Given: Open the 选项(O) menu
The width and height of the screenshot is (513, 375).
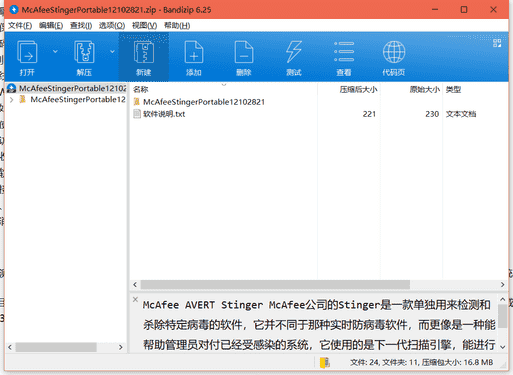Looking at the screenshot, I should (112, 25).
